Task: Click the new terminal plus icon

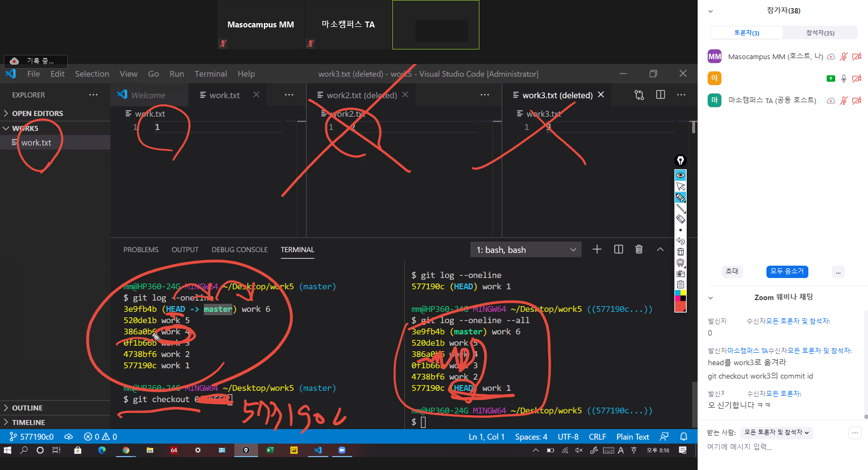Action: point(597,250)
